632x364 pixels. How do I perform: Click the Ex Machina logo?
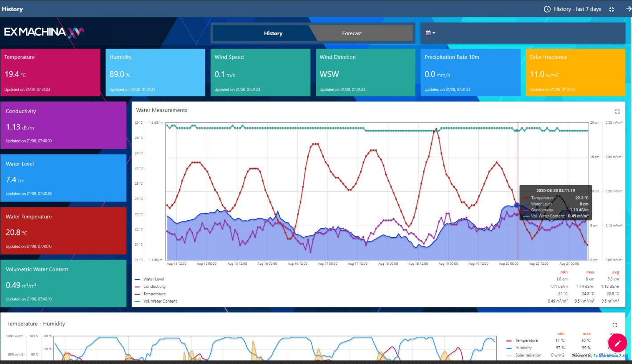coord(44,32)
